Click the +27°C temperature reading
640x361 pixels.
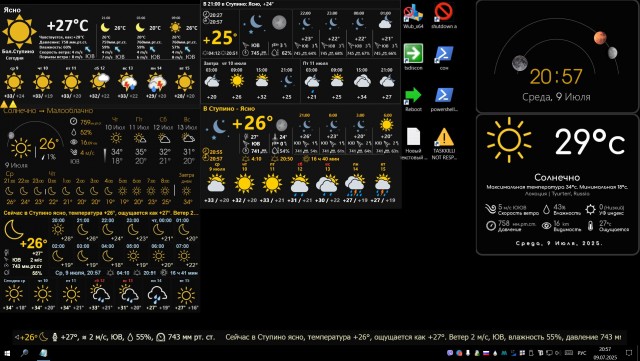[67, 26]
